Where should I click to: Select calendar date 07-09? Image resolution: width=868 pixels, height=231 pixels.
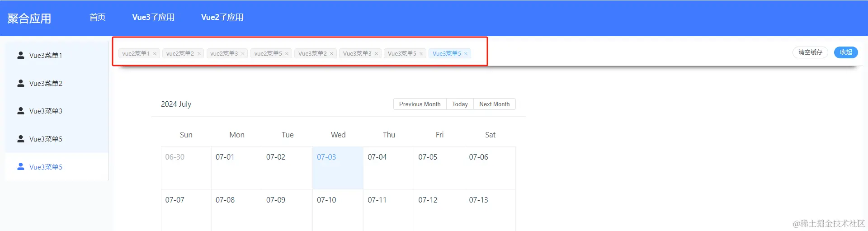coord(287,210)
